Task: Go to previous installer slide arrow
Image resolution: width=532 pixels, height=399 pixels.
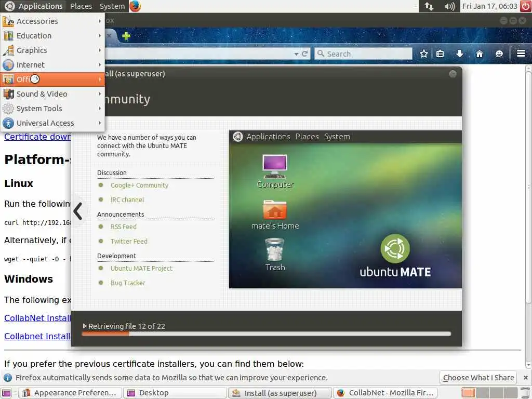Action: click(x=78, y=211)
